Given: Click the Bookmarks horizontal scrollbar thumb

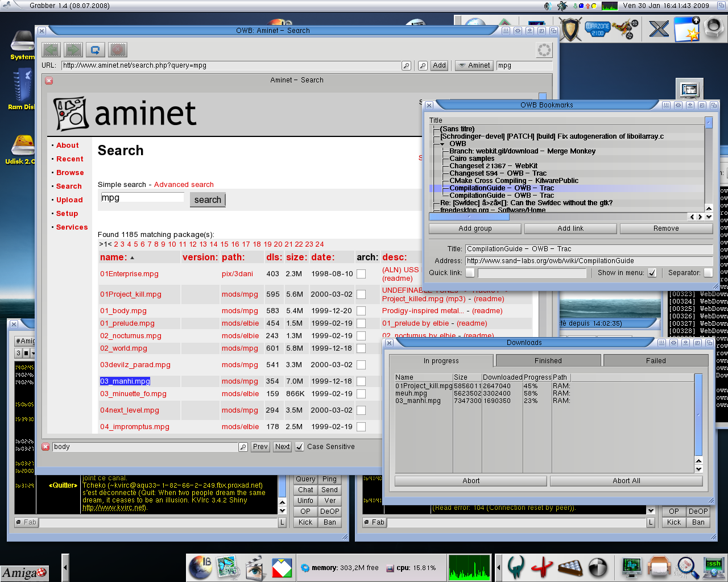Looking at the screenshot, I should tap(469, 217).
